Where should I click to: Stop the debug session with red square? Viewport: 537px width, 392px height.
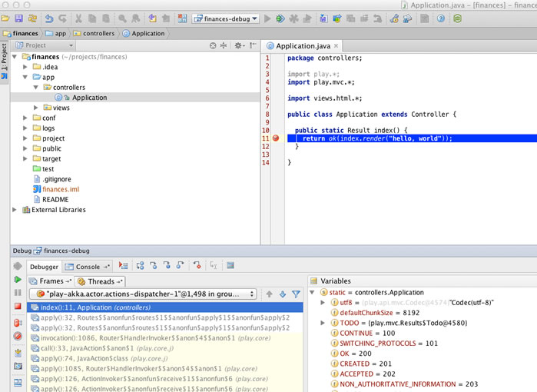click(18, 306)
